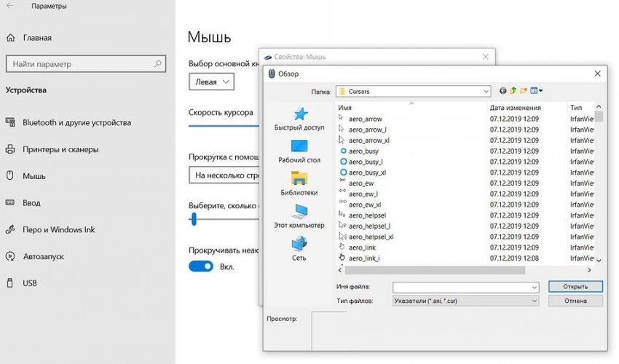Open Libraries (Библиотеки) in places bar
Image resolution: width=619 pixels, height=364 pixels.
(x=299, y=183)
